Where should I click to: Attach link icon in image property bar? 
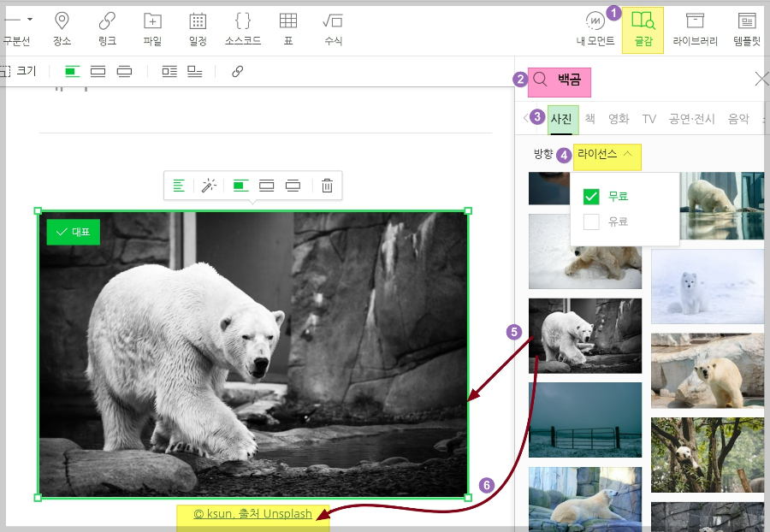(237, 72)
